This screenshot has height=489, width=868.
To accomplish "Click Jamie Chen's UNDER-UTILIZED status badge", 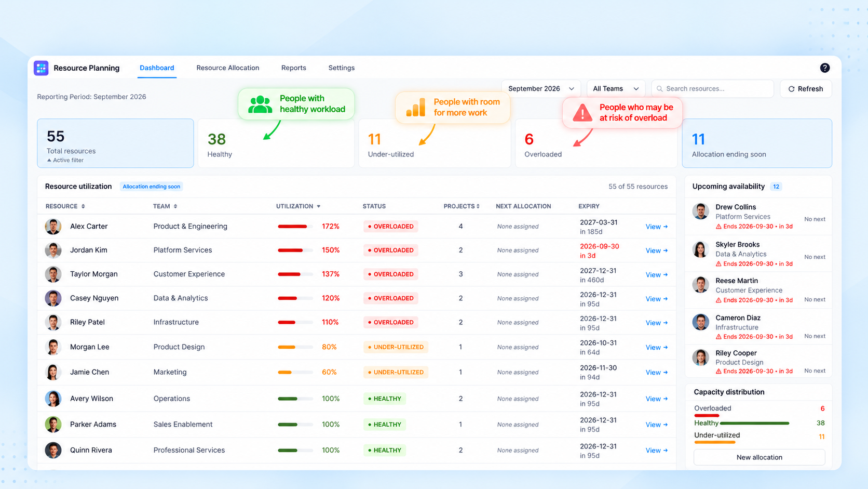I will coord(396,372).
